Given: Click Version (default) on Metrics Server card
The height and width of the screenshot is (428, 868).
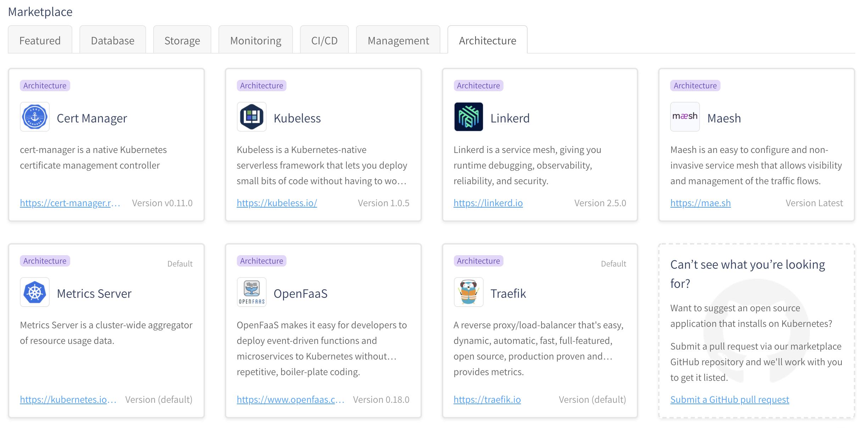Looking at the screenshot, I should (159, 400).
